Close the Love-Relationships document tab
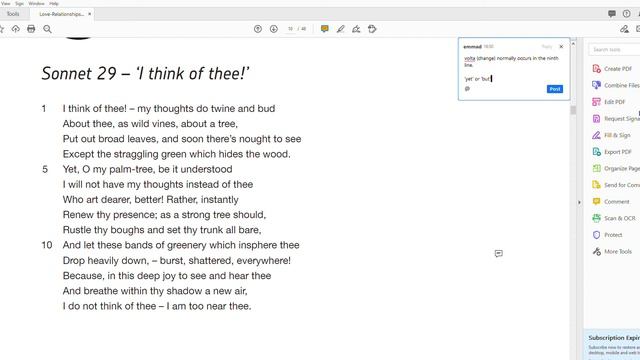Image resolution: width=640 pixels, height=360 pixels. point(90,14)
